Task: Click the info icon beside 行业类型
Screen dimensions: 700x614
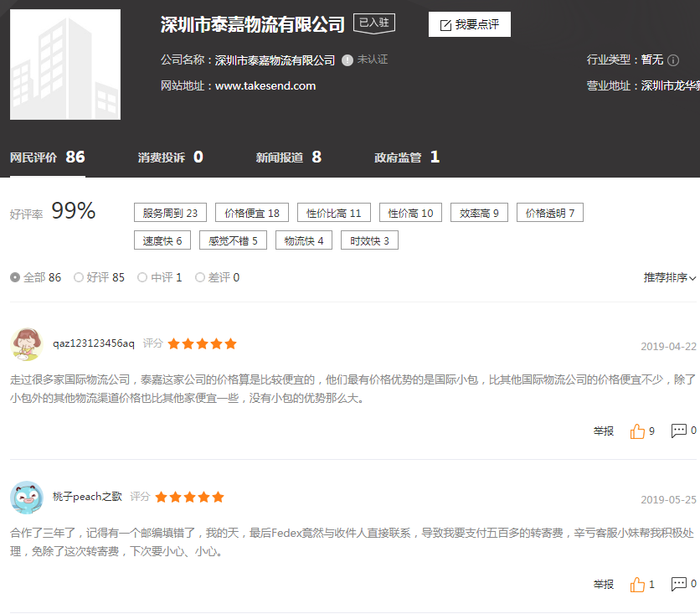Action: pos(673,60)
